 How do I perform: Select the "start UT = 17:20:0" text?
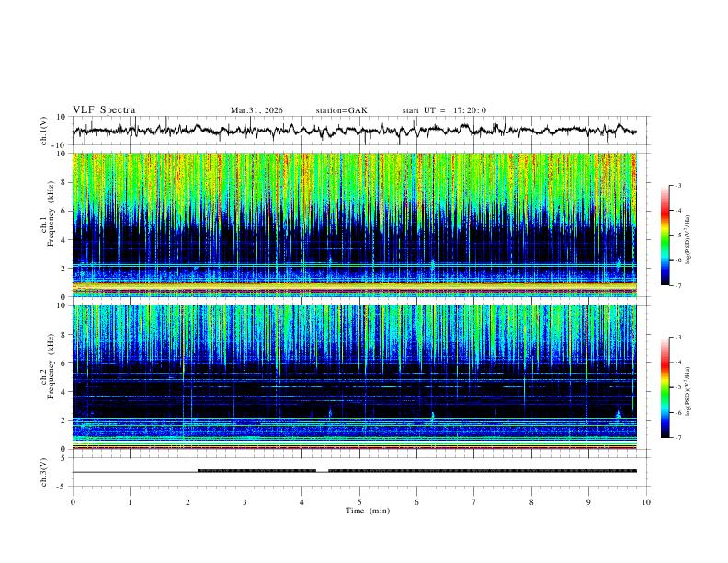(444, 110)
